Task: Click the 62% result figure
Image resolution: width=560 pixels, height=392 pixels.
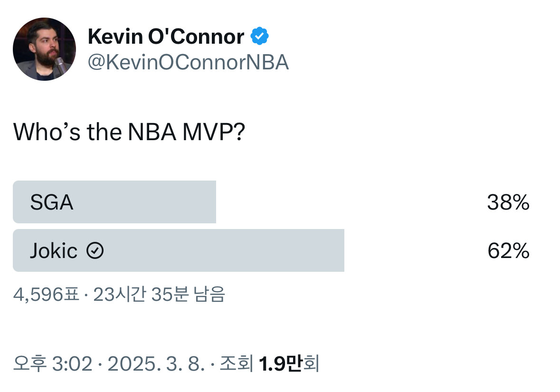Action: (x=508, y=251)
